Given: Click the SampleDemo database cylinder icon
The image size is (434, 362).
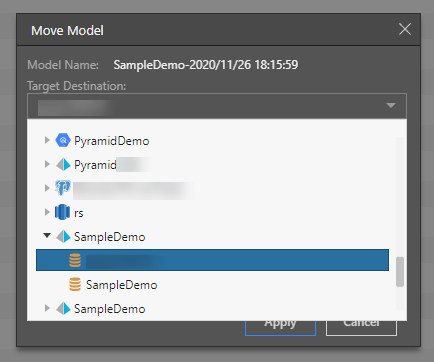Looking at the screenshot, I should point(75,284).
